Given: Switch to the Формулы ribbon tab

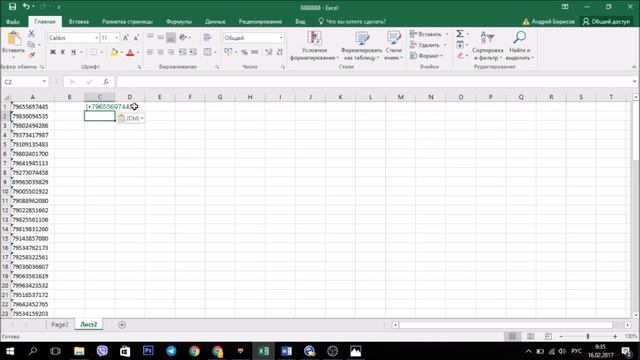Looking at the screenshot, I should tap(179, 22).
